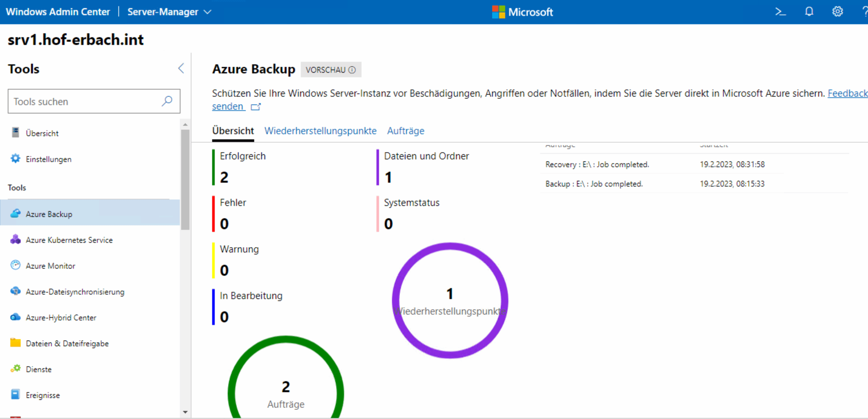Open Dateien & Dateifreigabe folder icon
The image size is (868, 419).
15,343
